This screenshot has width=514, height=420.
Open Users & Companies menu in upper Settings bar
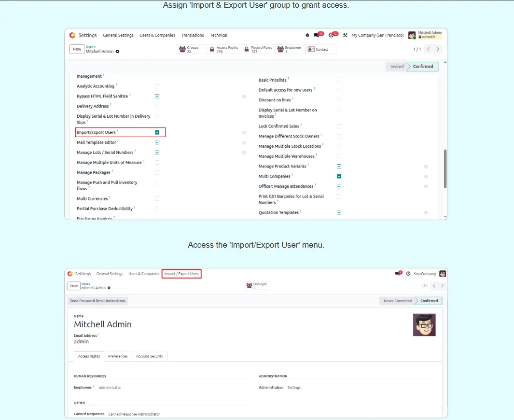tap(157, 35)
